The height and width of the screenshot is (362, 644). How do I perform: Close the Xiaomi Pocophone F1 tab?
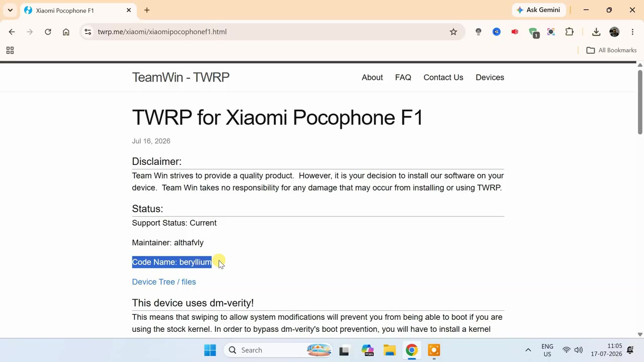[129, 10]
